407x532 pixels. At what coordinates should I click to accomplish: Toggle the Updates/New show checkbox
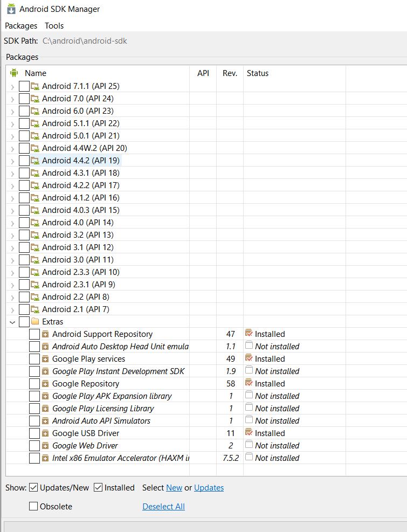(x=33, y=488)
